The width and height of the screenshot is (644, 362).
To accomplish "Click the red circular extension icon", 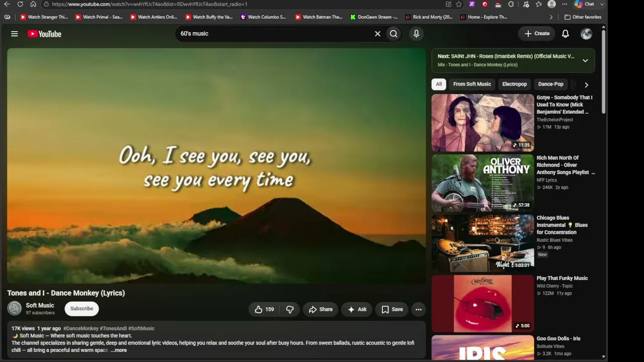I will point(485,4).
